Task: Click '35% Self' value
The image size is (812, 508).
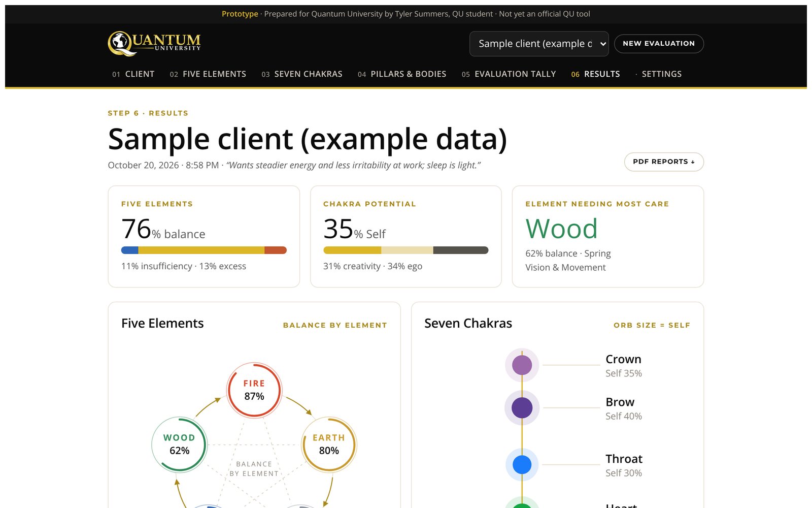Action: click(x=354, y=229)
